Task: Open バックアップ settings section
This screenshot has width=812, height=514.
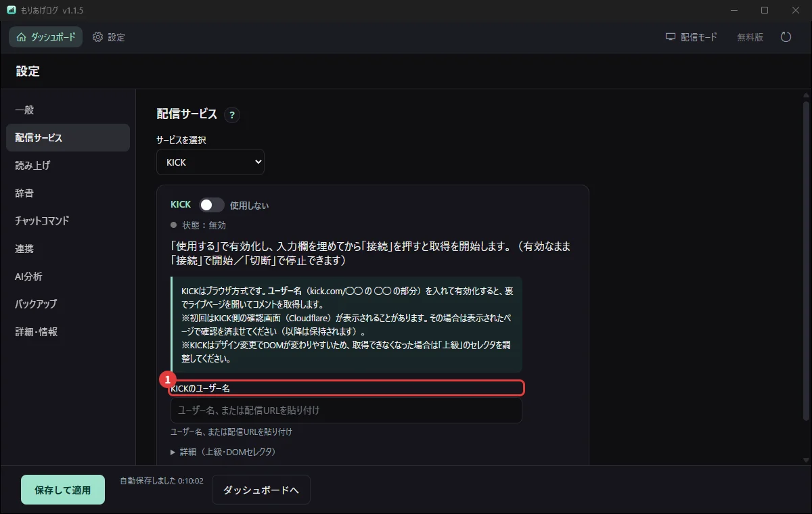Action: [68, 304]
